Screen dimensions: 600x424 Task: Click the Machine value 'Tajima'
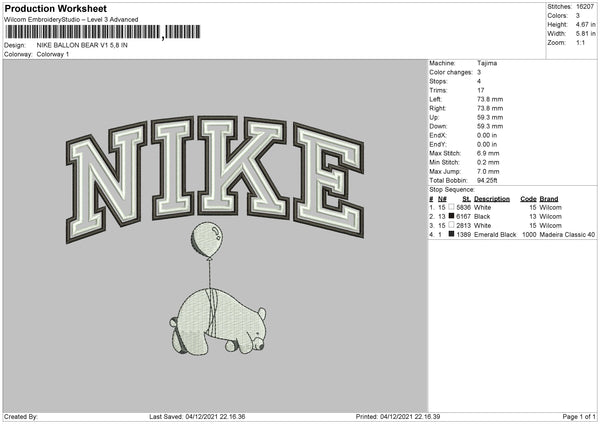coord(487,63)
